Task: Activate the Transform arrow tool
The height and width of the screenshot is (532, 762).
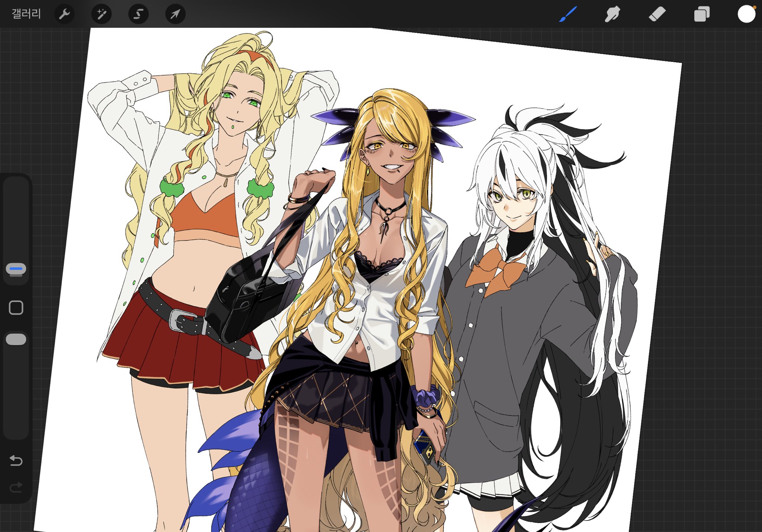Action: 175,14
